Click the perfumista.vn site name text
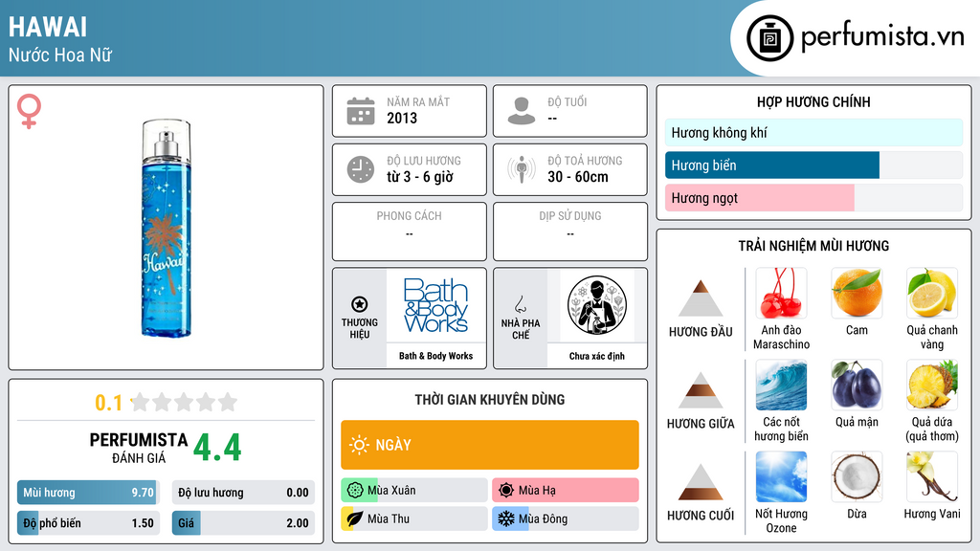 tap(882, 37)
